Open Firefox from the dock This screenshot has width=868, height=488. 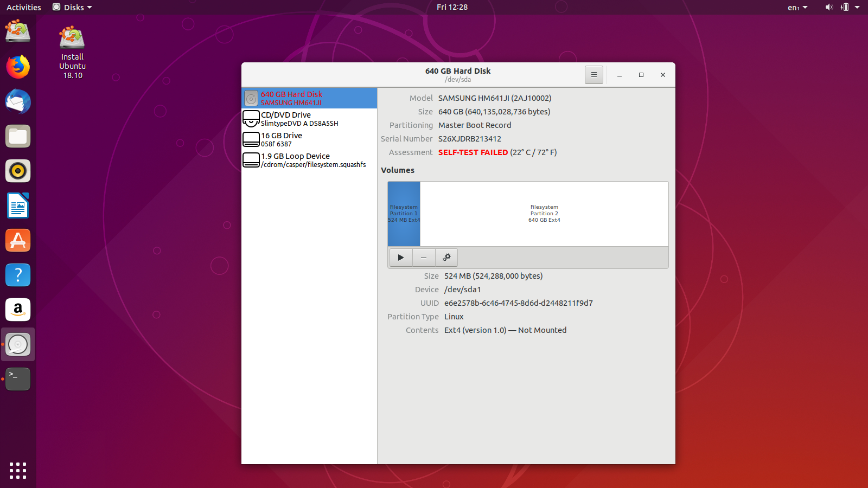point(18,67)
